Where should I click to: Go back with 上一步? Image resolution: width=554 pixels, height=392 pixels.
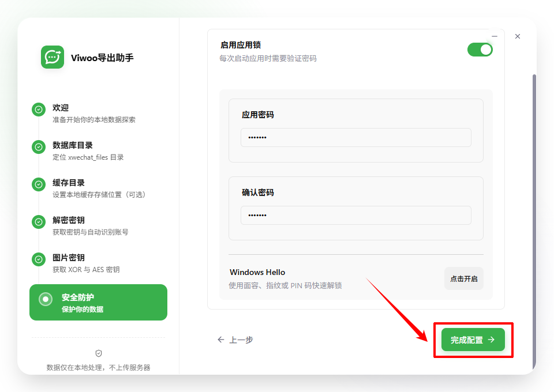(235, 340)
